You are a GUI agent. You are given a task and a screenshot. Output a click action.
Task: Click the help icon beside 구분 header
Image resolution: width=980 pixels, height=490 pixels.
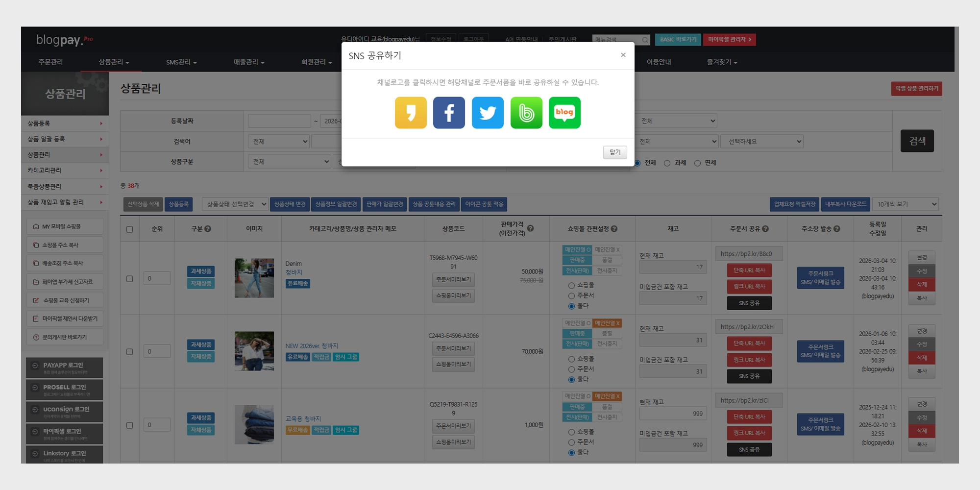208,229
